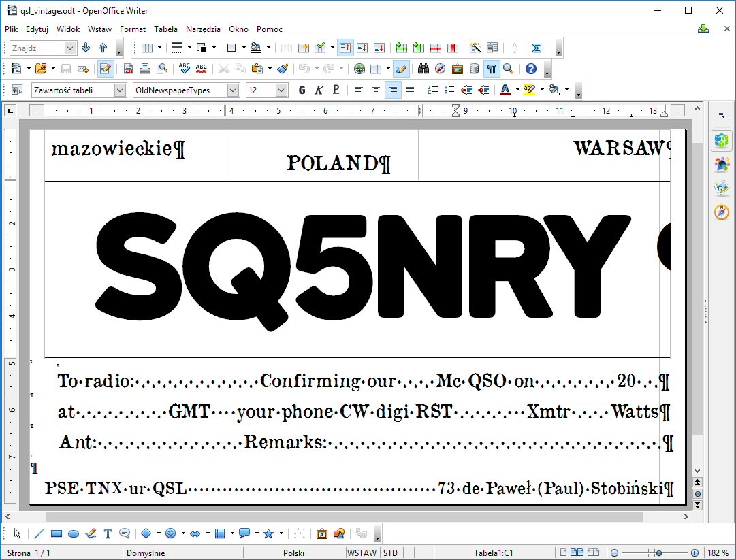This screenshot has height=560, width=736.
Task: Toggle Italic formatting (K button)
Action: coord(319,90)
